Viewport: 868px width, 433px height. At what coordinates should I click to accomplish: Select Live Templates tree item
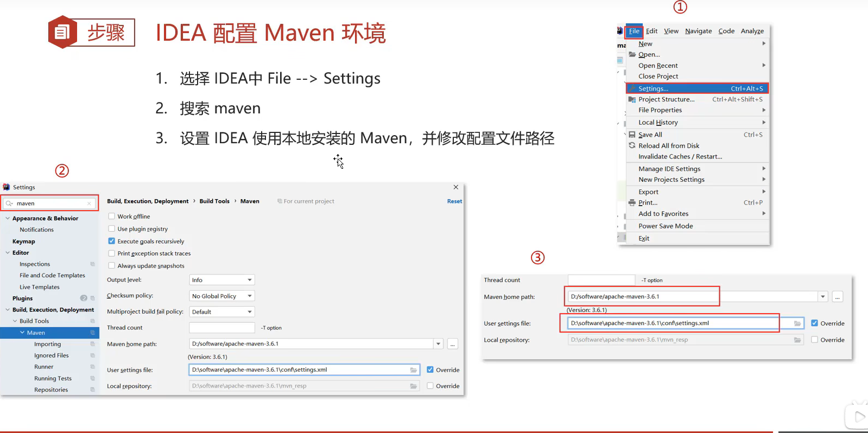pos(40,287)
